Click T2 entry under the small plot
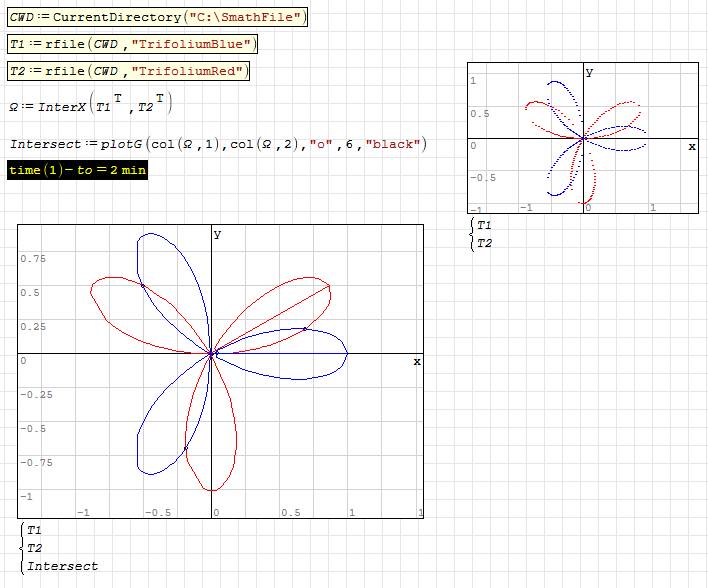 (x=484, y=243)
